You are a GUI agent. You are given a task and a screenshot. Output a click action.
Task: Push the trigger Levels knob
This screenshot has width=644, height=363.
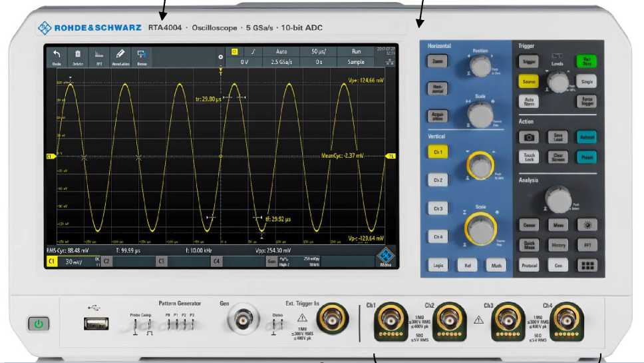[558, 82]
